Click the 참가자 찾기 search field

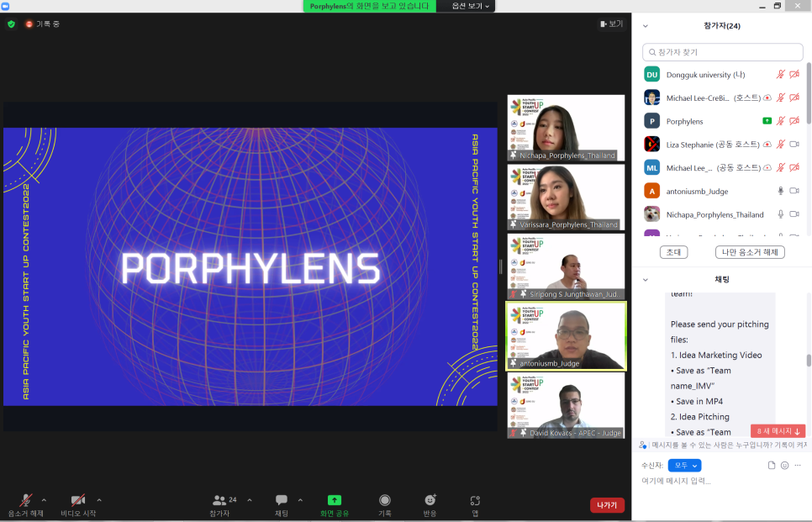click(x=722, y=52)
